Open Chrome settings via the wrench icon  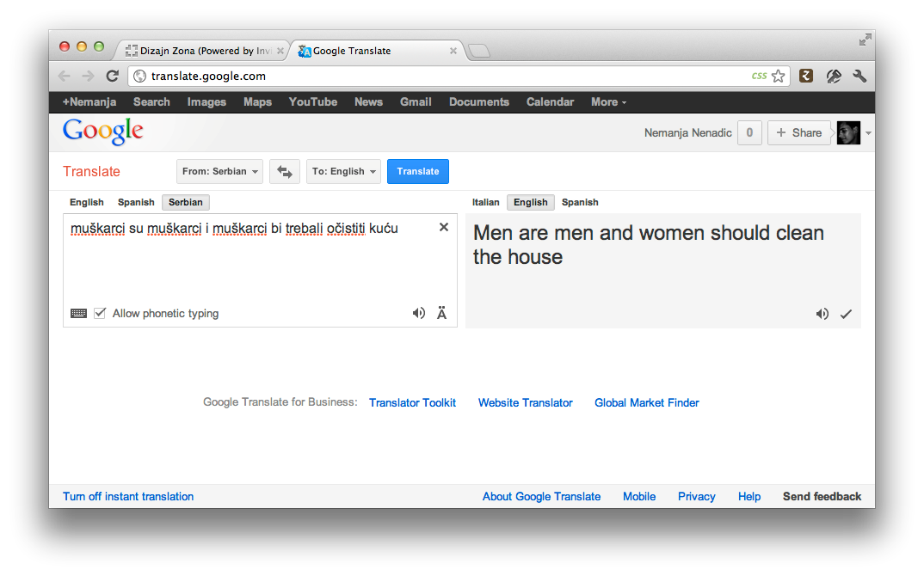click(859, 76)
